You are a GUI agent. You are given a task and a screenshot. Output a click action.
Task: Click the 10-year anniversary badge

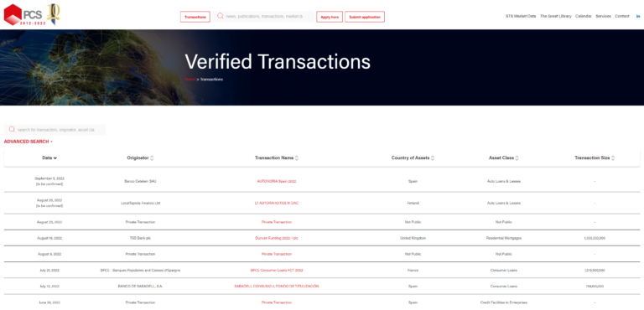(54, 14)
